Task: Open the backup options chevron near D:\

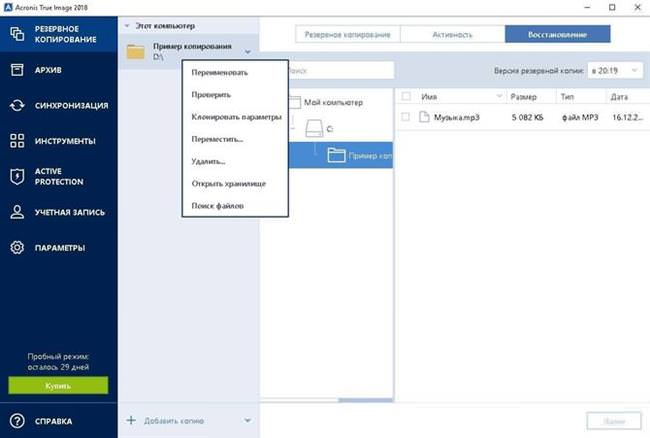Action: [x=247, y=52]
